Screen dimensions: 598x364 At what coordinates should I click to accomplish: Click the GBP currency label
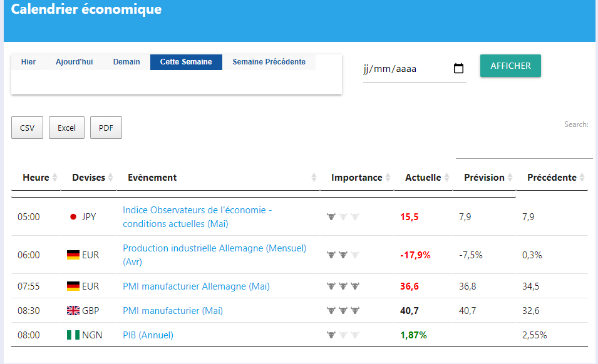click(90, 310)
